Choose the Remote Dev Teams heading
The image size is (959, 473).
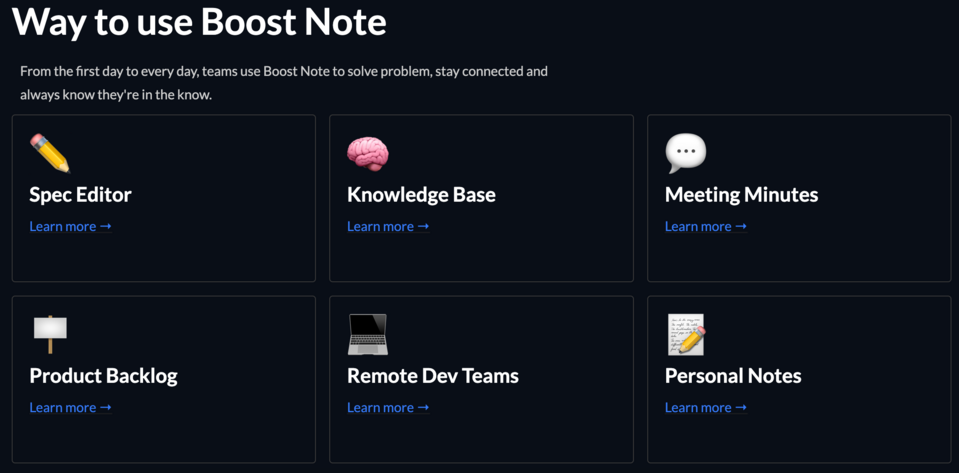pyautogui.click(x=432, y=376)
